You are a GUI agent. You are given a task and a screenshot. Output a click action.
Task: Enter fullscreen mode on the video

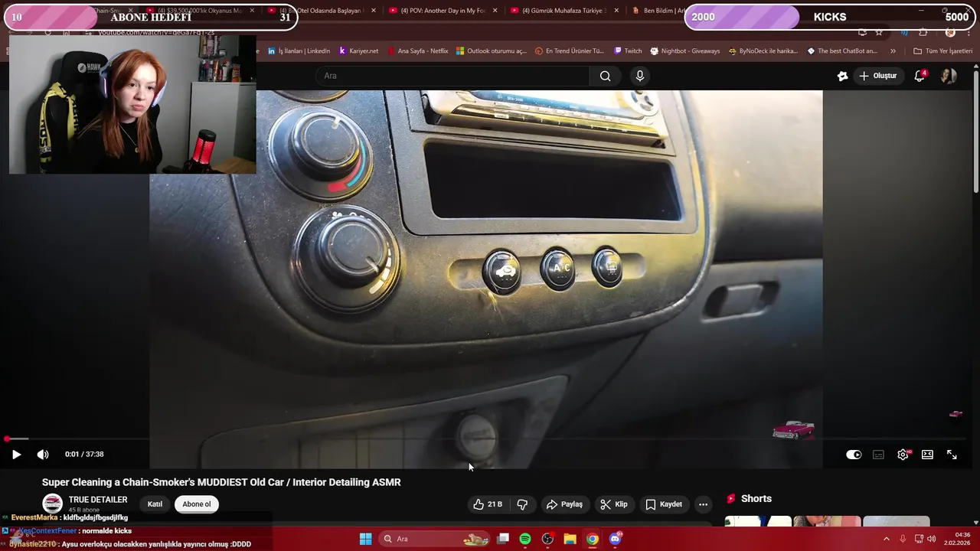click(x=952, y=455)
